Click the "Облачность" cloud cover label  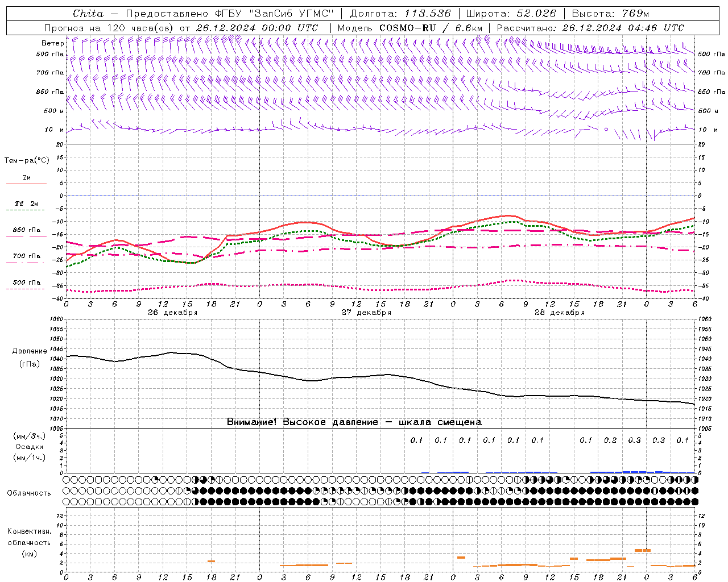coord(29,493)
